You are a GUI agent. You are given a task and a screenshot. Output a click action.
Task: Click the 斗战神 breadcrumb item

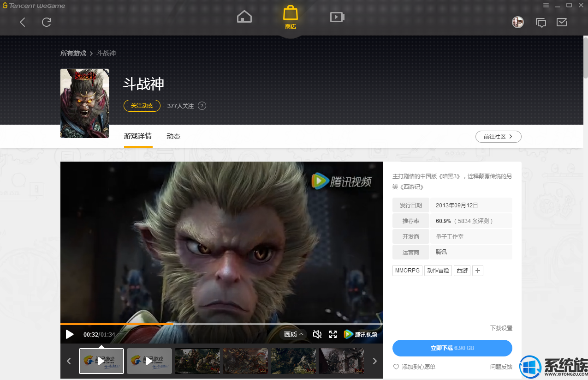click(x=106, y=53)
